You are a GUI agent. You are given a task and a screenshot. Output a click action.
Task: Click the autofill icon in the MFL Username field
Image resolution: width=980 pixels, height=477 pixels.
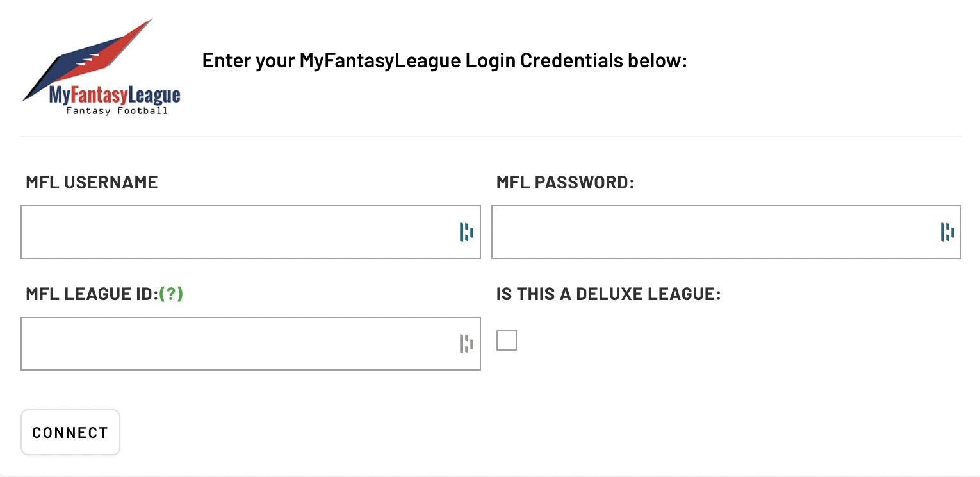pos(466,232)
